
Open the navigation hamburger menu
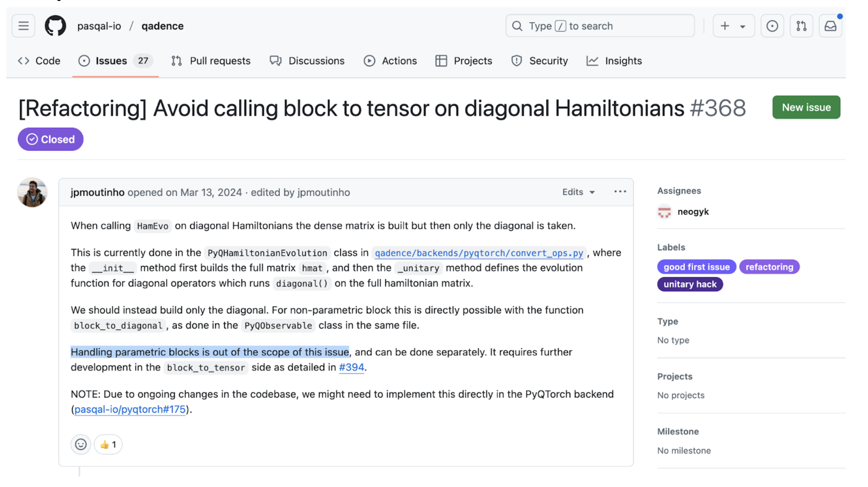(x=23, y=26)
